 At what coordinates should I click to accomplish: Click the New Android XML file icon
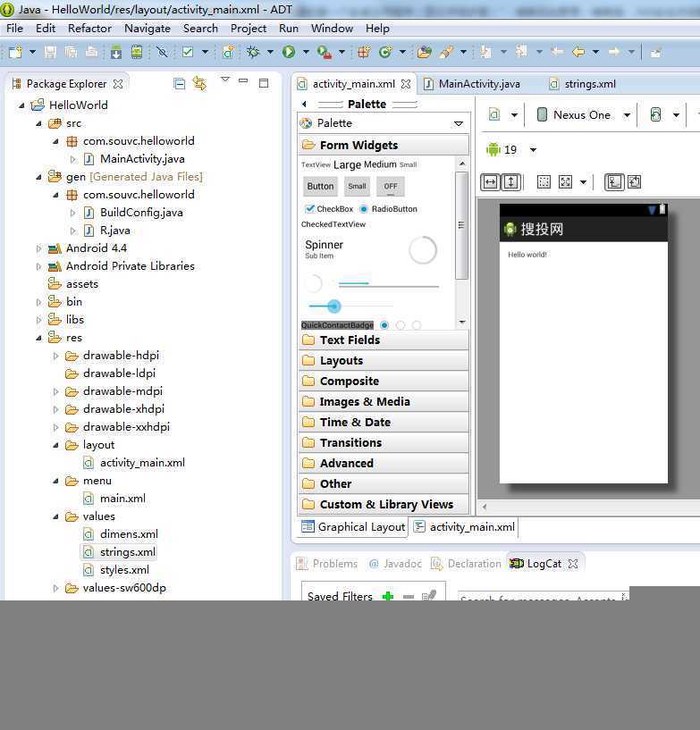228,52
